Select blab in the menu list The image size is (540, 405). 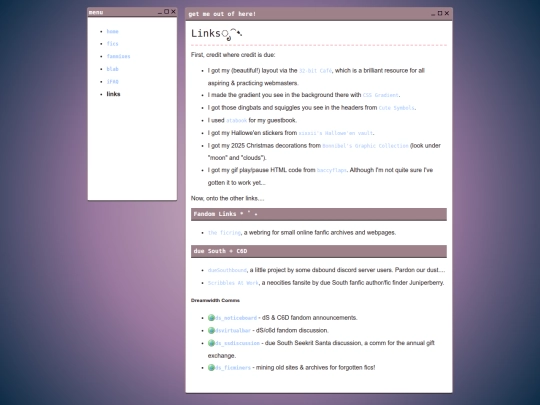(x=112, y=69)
